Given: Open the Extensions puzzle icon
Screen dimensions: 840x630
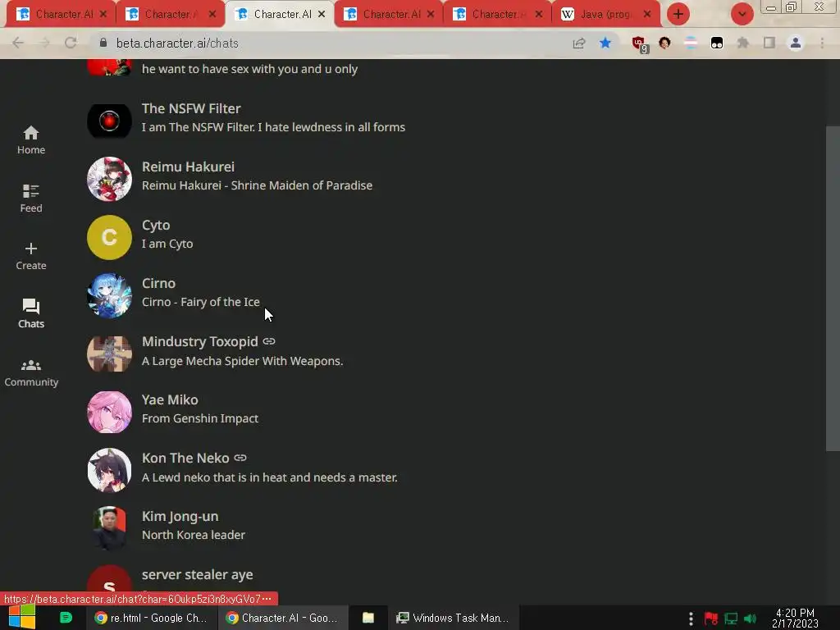Looking at the screenshot, I should click(x=743, y=43).
